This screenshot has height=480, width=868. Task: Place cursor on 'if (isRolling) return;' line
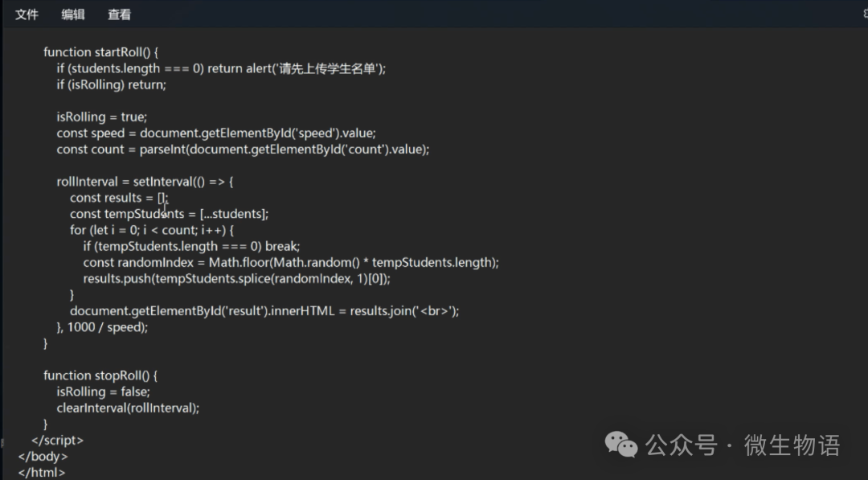click(x=111, y=84)
